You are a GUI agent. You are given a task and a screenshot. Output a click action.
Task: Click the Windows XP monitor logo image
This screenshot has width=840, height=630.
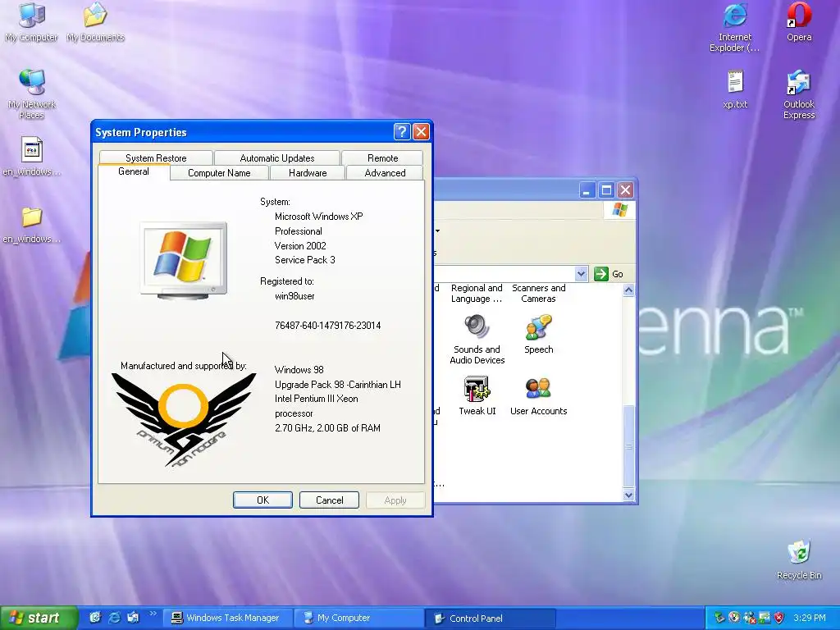183,260
